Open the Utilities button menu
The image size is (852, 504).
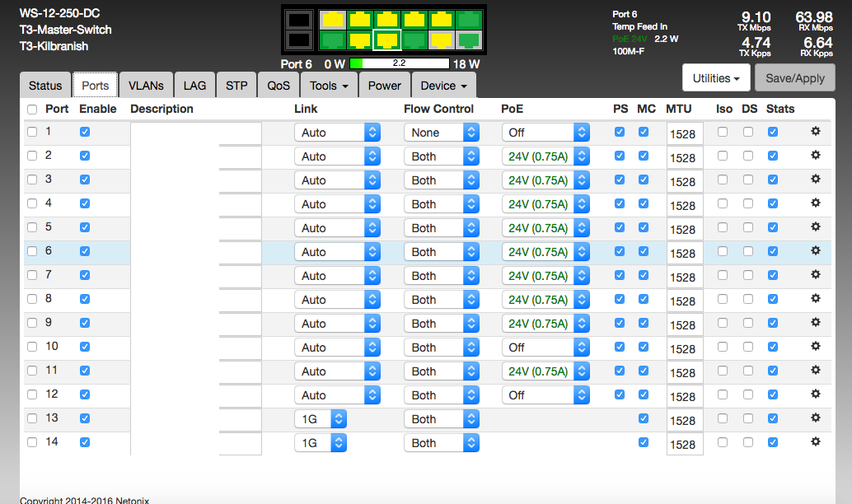[x=714, y=78]
